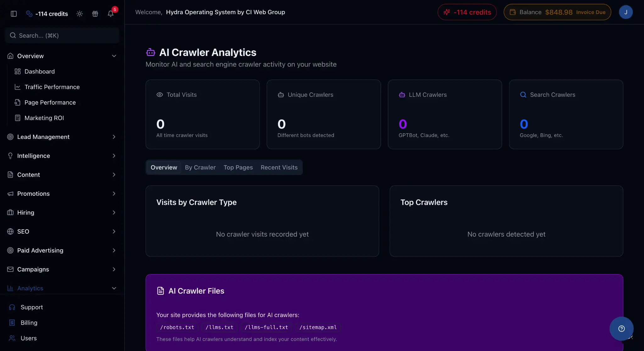Click the SEO globe icon
644x351 pixels.
10,231
